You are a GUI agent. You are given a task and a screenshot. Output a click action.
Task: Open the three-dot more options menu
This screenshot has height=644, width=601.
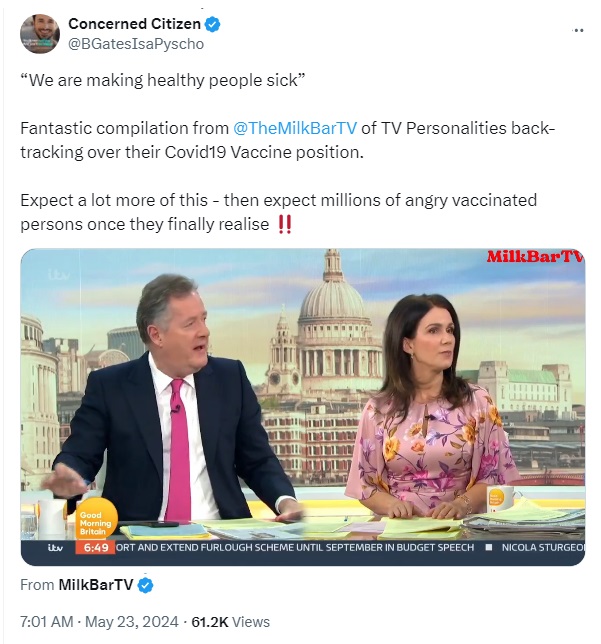pyautogui.click(x=578, y=30)
